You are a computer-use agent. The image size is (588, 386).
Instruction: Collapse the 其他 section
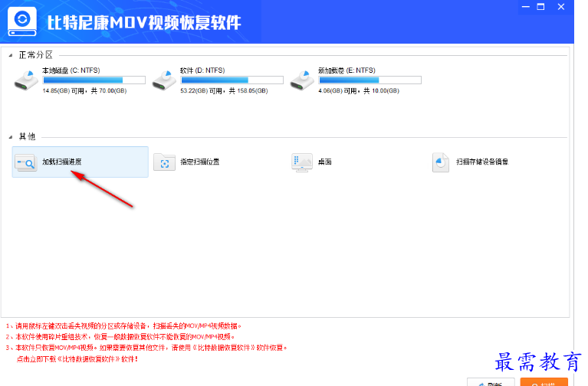coord(11,137)
